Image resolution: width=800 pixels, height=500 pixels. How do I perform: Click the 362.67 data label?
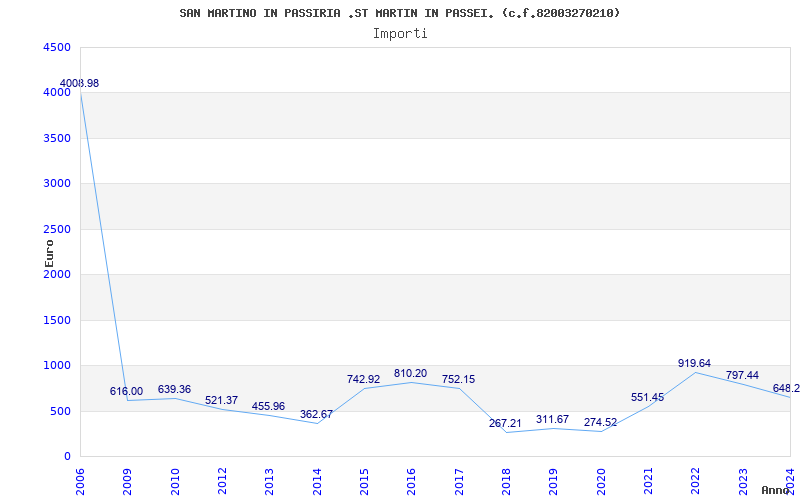tap(316, 414)
